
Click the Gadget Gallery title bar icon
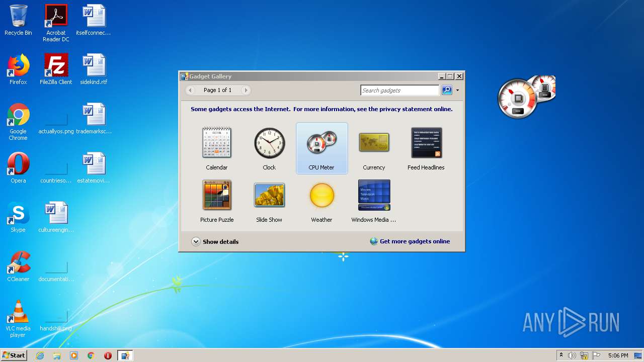point(184,76)
